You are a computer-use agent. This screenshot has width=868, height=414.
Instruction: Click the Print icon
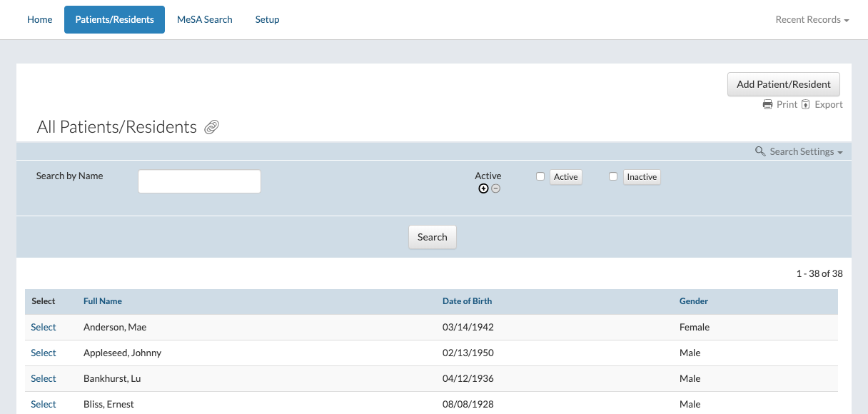coord(767,104)
